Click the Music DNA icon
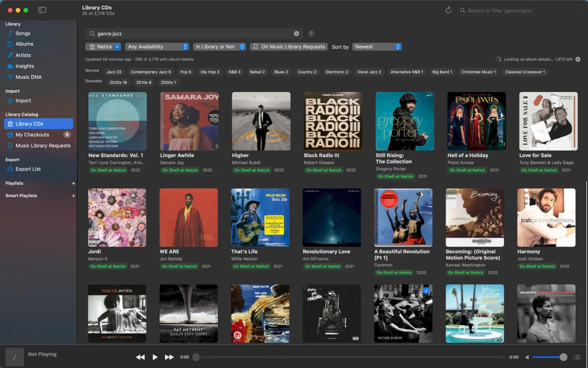 click(x=10, y=77)
